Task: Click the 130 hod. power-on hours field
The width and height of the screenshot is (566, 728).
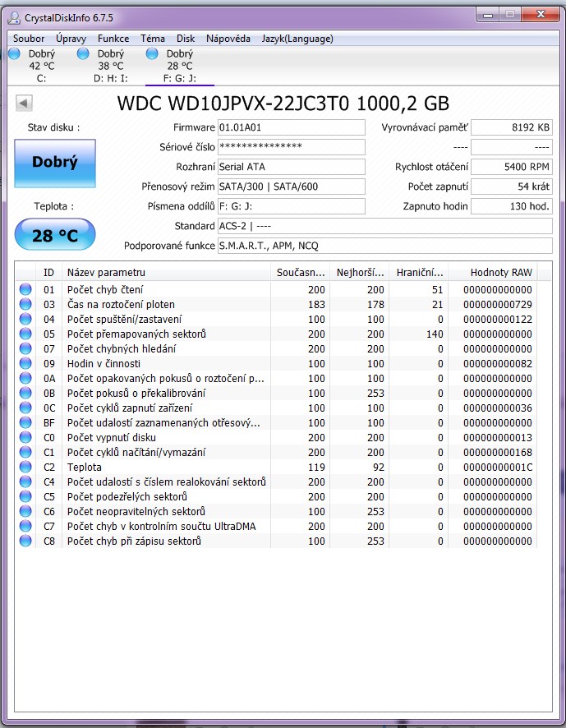Action: tap(512, 206)
